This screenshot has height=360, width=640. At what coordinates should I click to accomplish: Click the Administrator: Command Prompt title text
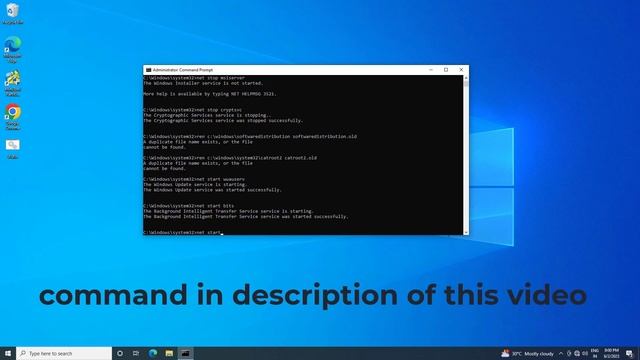(x=183, y=70)
